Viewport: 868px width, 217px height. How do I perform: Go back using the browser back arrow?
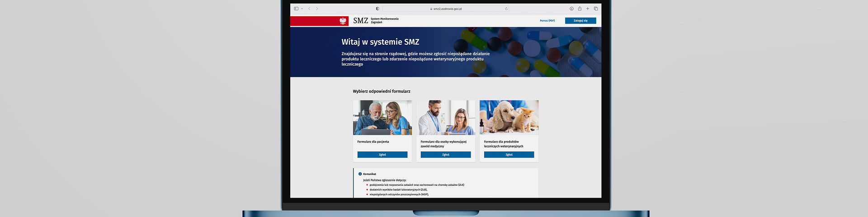point(309,9)
